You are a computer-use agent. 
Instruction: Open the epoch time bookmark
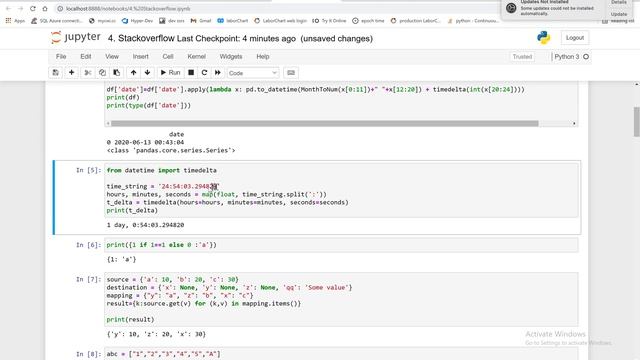[x=368, y=21]
